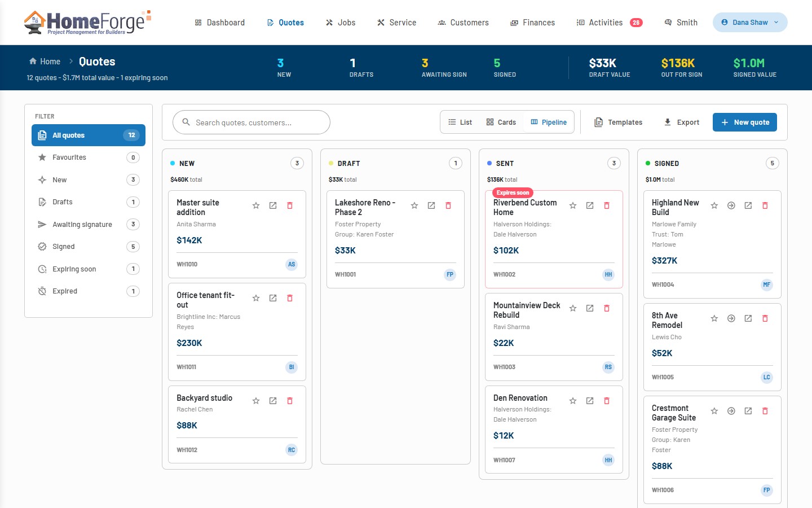The image size is (812, 508).
Task: Open the Customers page
Action: pos(464,23)
